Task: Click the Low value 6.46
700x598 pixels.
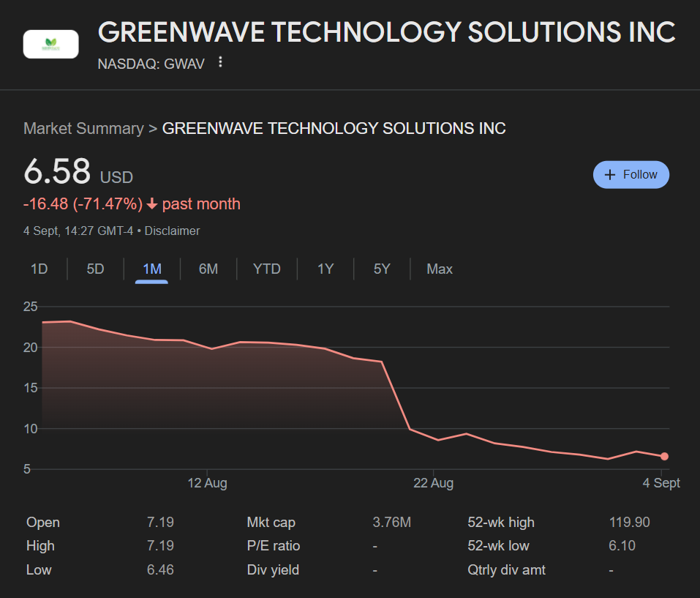Action: pos(160,570)
